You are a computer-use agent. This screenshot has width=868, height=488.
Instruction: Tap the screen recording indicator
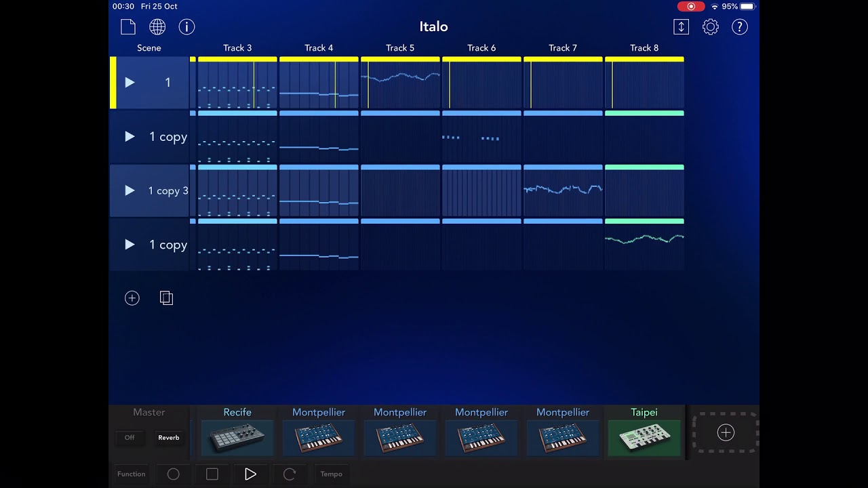coord(691,6)
